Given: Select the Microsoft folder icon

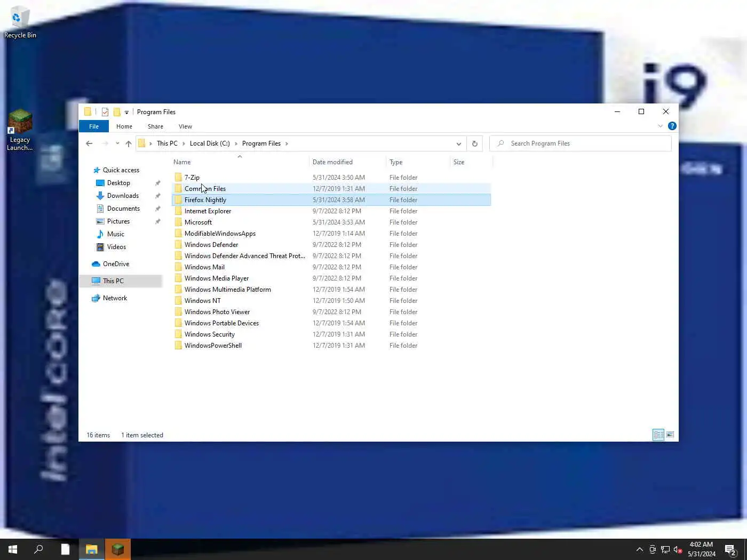Looking at the screenshot, I should click(178, 222).
